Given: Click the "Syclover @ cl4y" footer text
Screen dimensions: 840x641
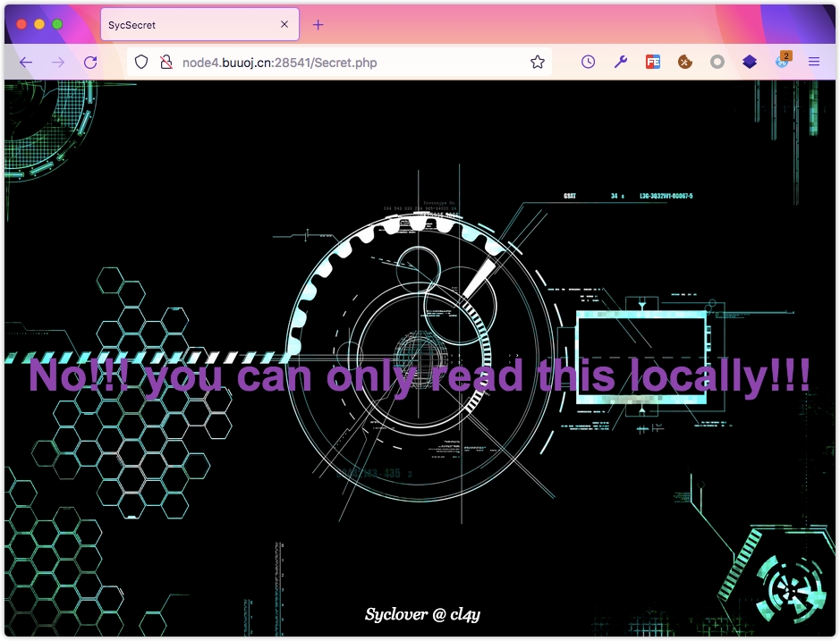Looking at the screenshot, I should pos(423,614).
